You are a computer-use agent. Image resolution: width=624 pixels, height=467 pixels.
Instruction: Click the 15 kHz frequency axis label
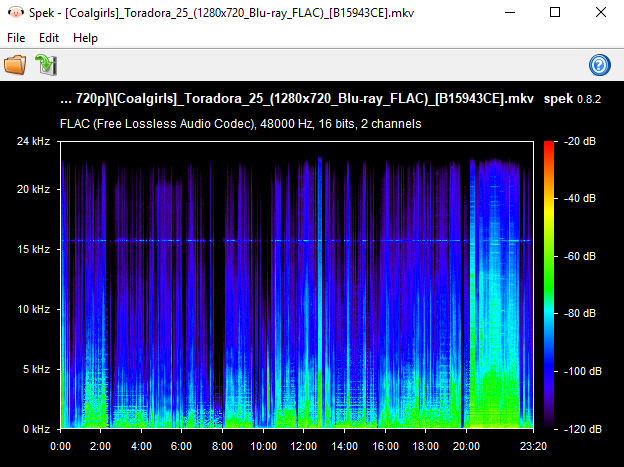(x=33, y=249)
